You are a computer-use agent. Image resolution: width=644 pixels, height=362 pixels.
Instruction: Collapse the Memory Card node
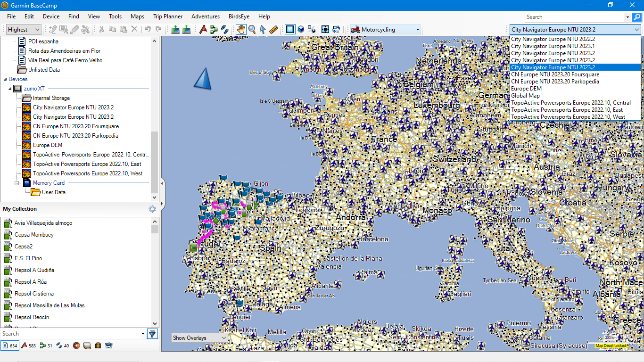coord(17,183)
